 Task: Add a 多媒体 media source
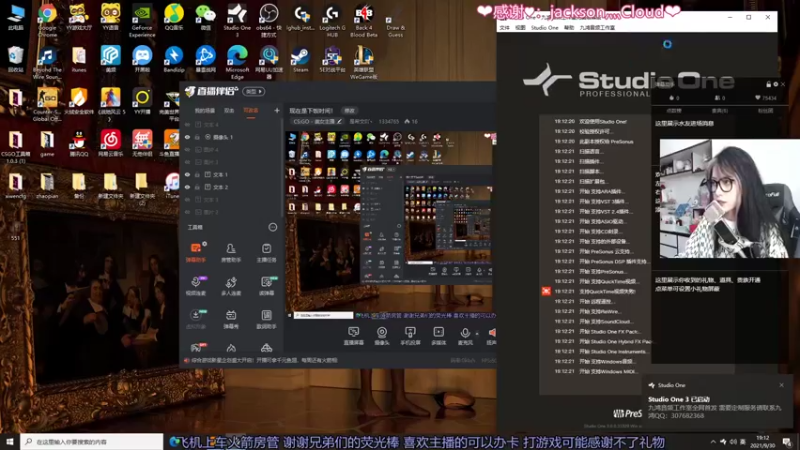pyautogui.click(x=438, y=336)
